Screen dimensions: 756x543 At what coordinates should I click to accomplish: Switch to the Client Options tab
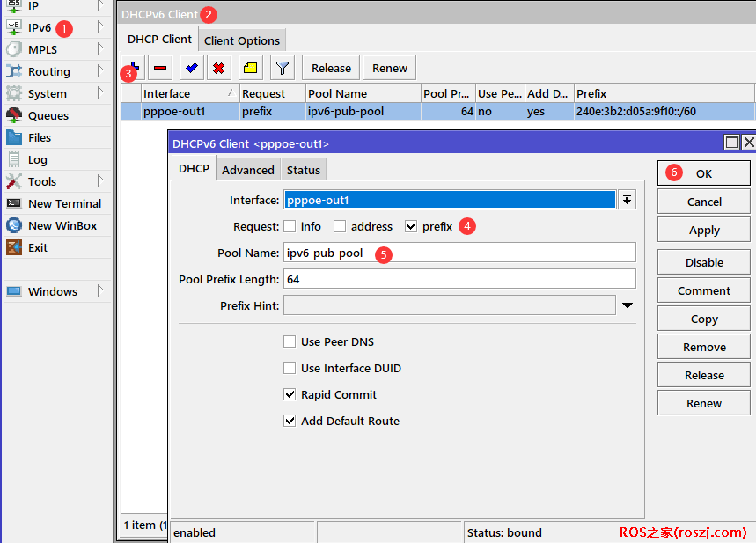[242, 40]
